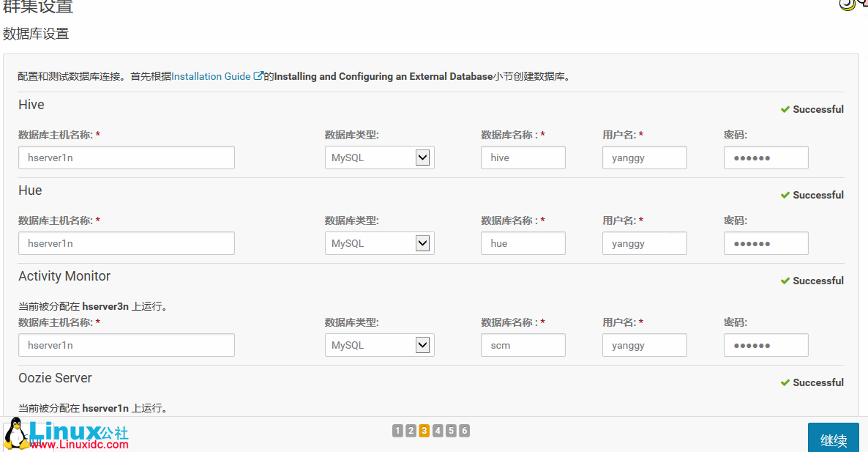
Task: Jump to wizard step 1
Action: [x=397, y=431]
